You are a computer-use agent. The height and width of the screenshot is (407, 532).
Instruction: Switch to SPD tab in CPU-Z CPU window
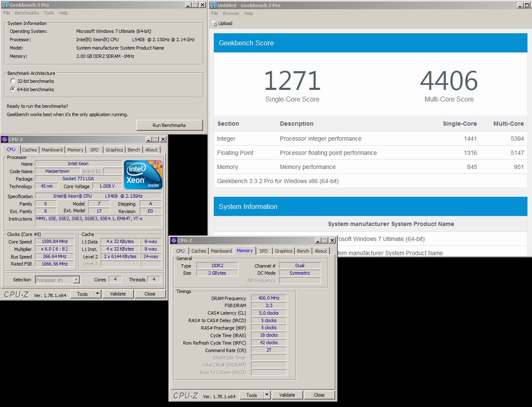[x=94, y=150]
